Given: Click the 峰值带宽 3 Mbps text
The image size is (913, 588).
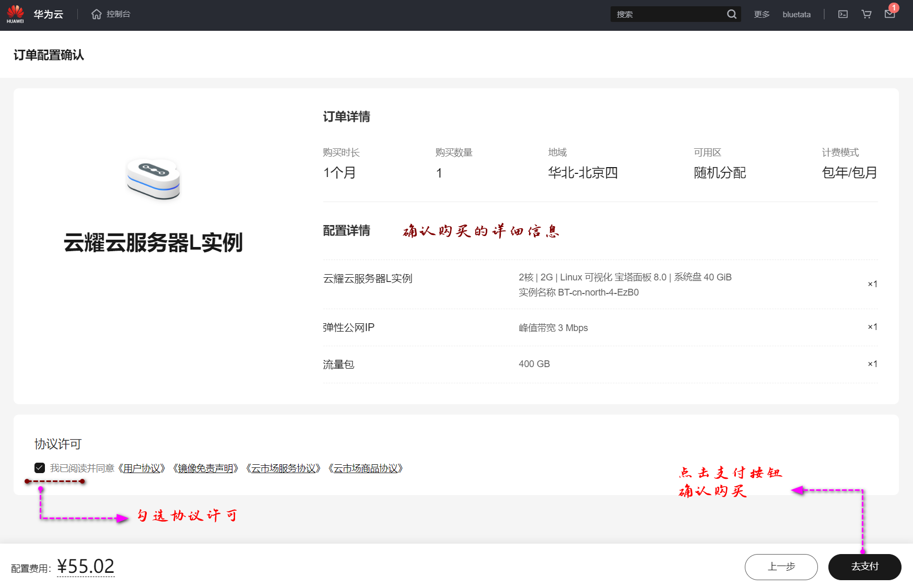Looking at the screenshot, I should click(553, 328).
